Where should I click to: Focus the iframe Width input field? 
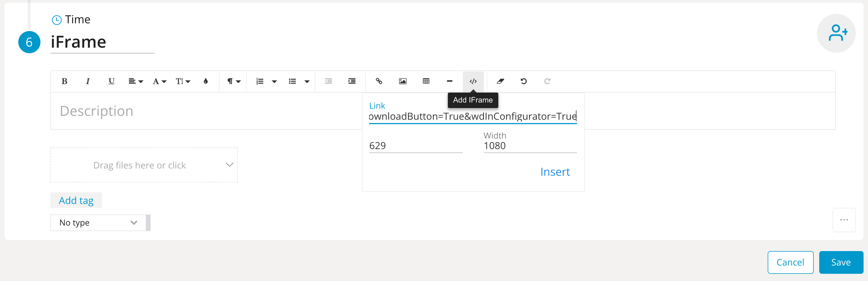[x=530, y=146]
